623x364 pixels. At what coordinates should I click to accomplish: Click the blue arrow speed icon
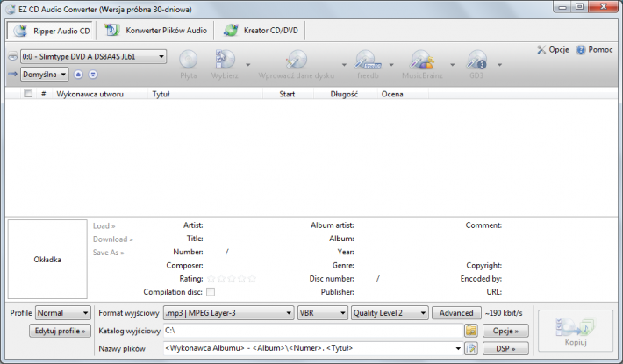(12, 75)
